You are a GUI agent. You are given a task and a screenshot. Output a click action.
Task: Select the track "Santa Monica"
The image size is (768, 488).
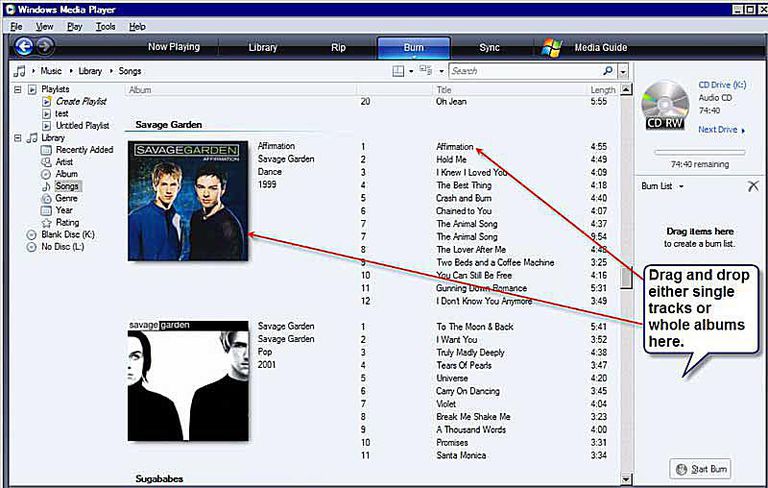click(x=461, y=455)
